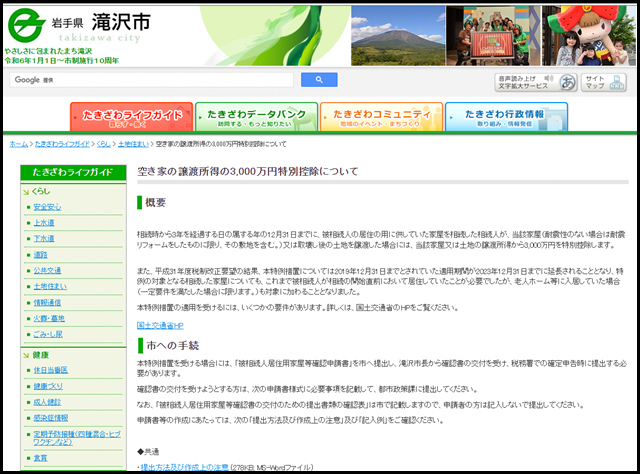
Task: Click 土地住まい breadcrumb link
Action: 133,144
